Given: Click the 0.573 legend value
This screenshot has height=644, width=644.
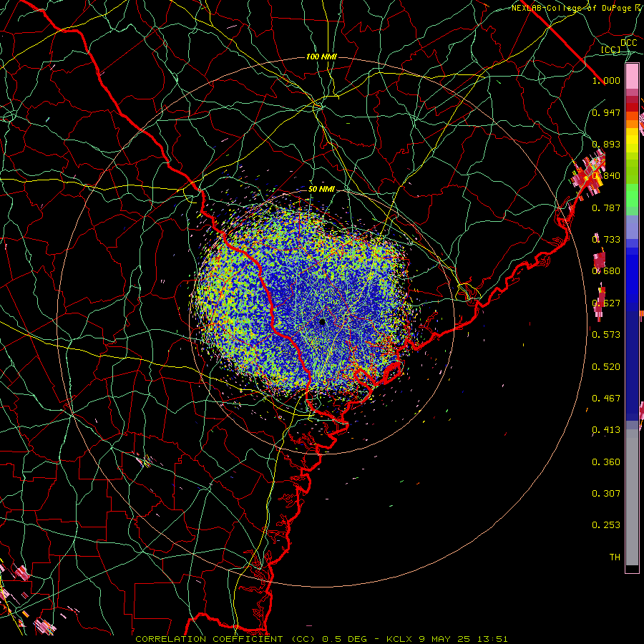Looking at the screenshot, I should (x=606, y=335).
